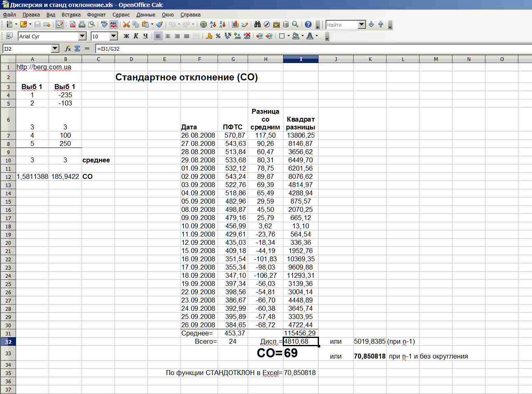Apply percent number format
This screenshot has height=394, width=532.
(x=218, y=36)
